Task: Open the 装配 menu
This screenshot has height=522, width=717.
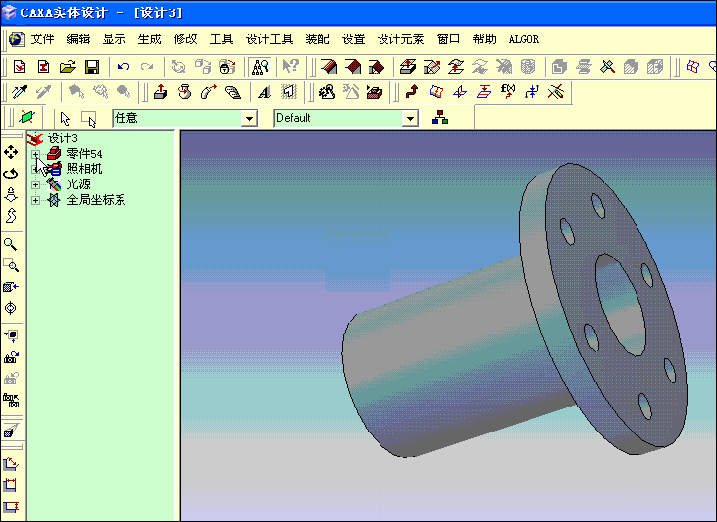Action: pyautogui.click(x=317, y=39)
